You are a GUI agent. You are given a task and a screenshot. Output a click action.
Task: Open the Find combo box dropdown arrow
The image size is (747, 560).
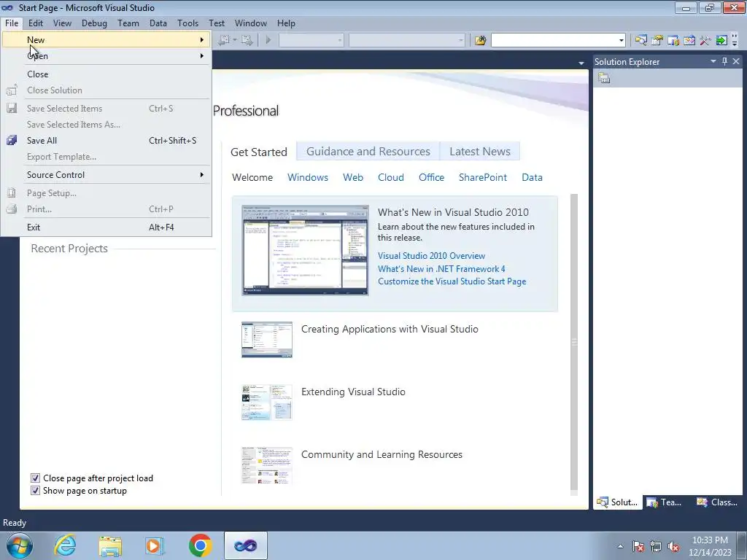click(x=622, y=41)
